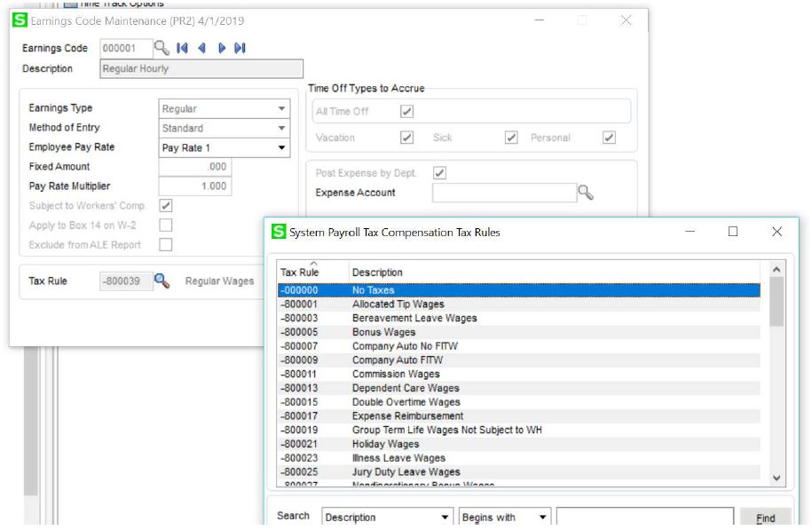Screen dimensions: 812x530
Task: Click the tax rules list scrollbar thumb
Action: [x=777, y=302]
